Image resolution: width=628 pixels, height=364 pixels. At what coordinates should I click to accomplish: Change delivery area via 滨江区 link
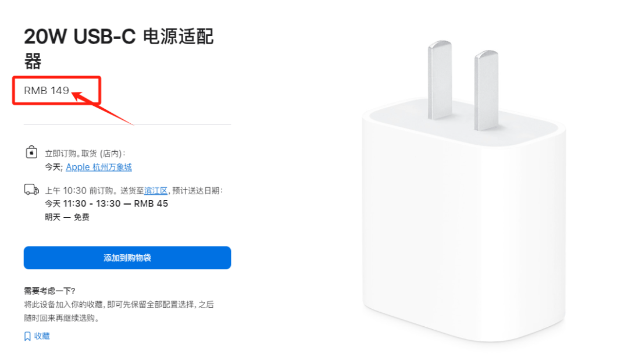tap(155, 191)
